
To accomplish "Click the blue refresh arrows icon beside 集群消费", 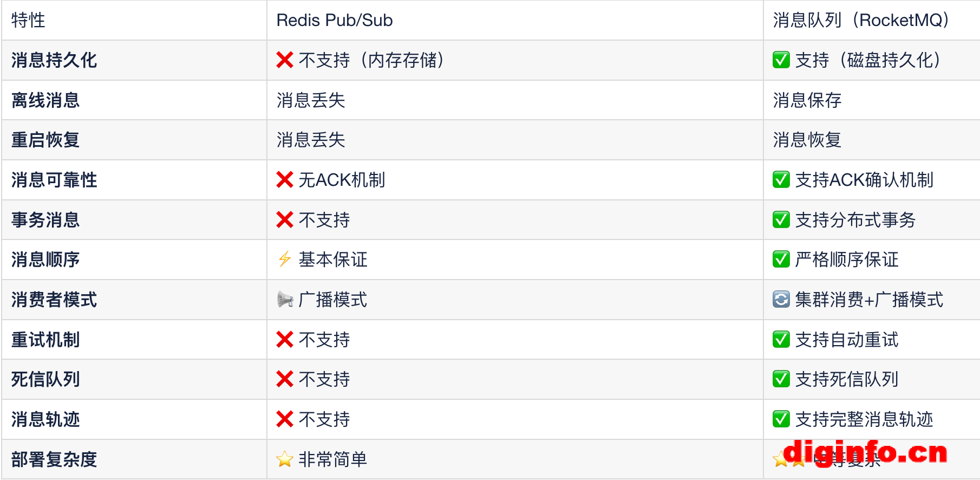I will pyautogui.click(x=781, y=300).
